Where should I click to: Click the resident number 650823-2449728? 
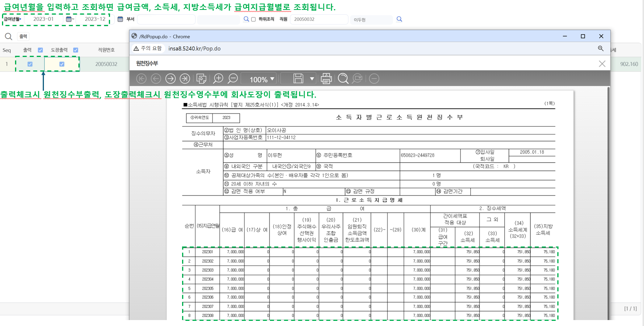pyautogui.click(x=418, y=155)
